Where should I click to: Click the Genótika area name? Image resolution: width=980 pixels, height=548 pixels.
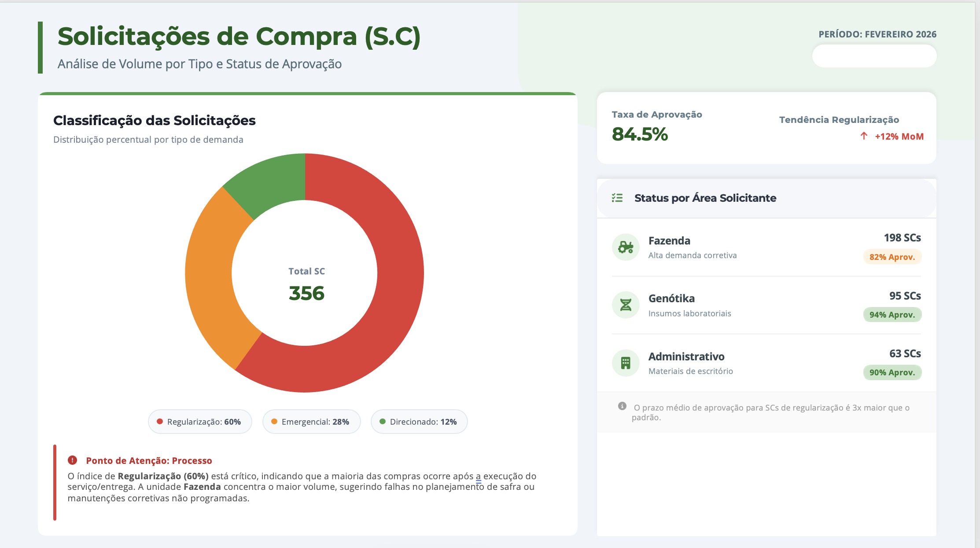click(x=671, y=299)
